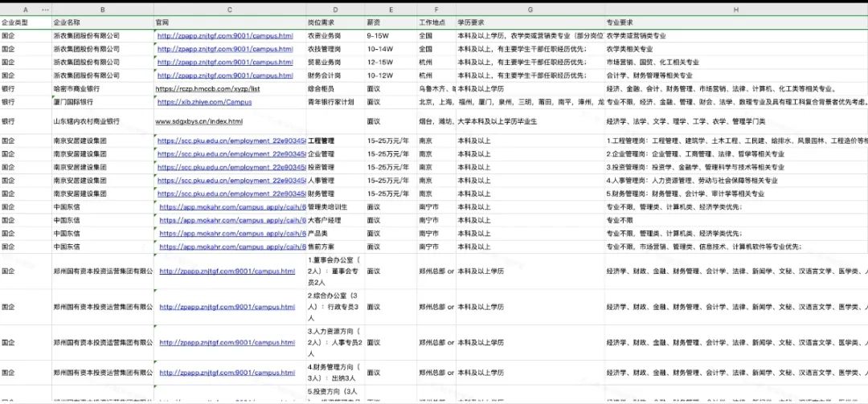
Task: Select the 大客户经理 cell
Action: coord(335,220)
